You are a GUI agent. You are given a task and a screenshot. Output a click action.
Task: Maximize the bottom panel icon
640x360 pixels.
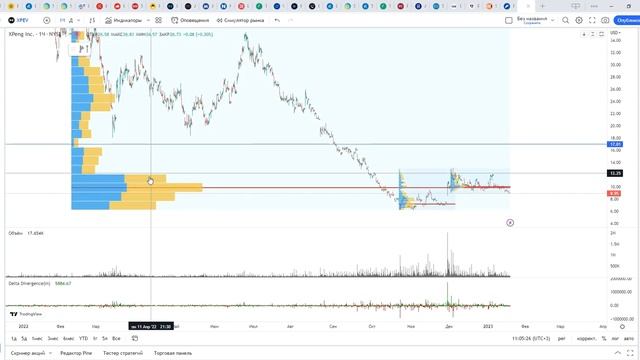click(631, 353)
